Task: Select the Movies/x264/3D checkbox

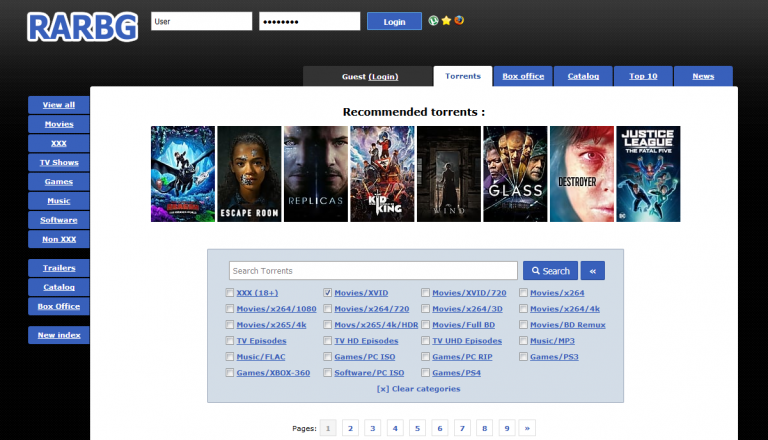Action: [x=425, y=309]
